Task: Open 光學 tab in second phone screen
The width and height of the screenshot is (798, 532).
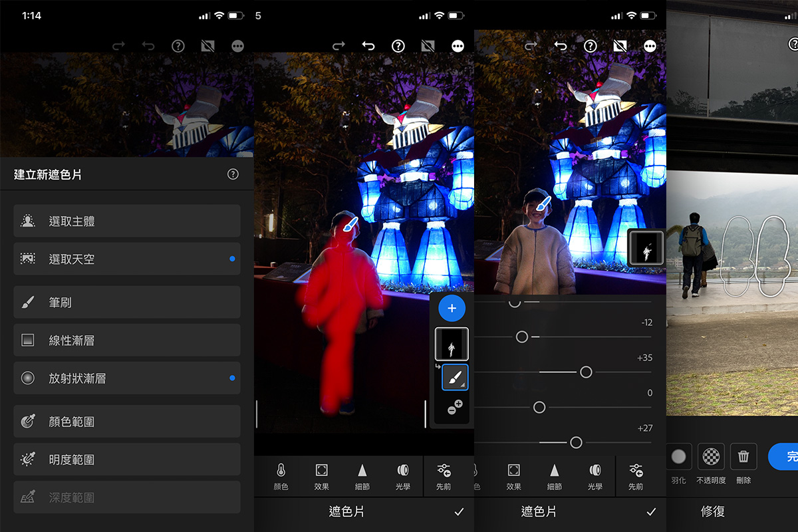Action: tap(403, 475)
